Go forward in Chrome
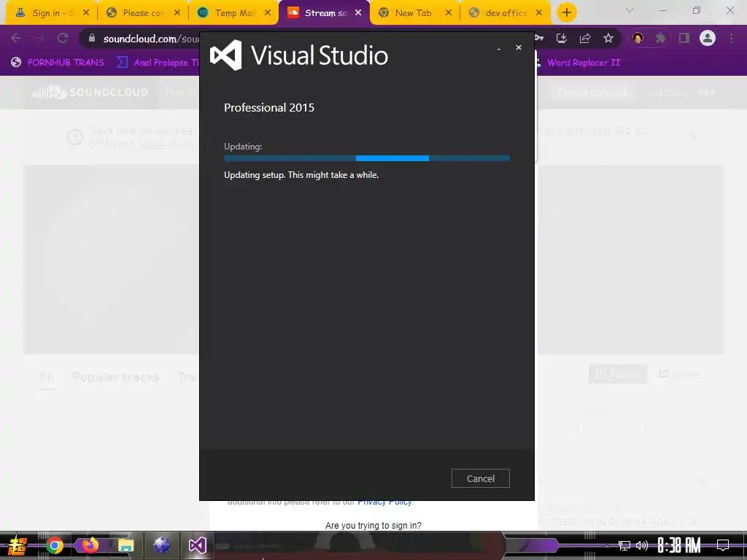747x560 pixels. click(39, 38)
